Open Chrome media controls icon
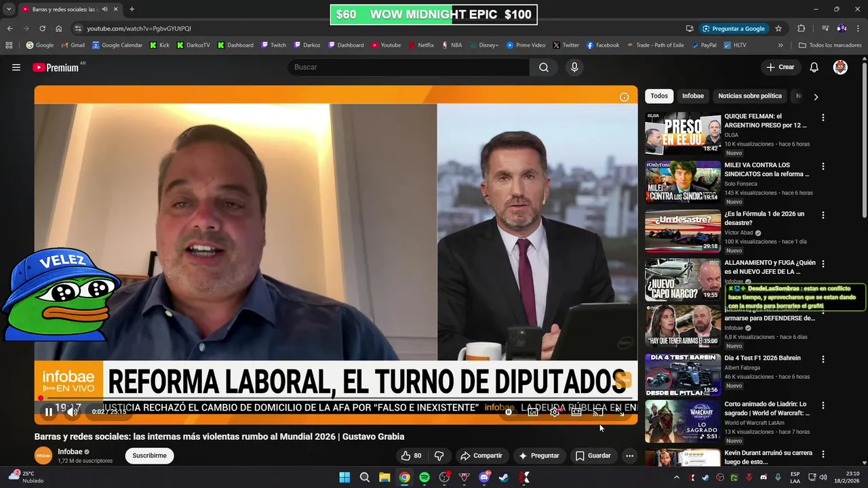The width and height of the screenshot is (868, 488). pos(825,28)
